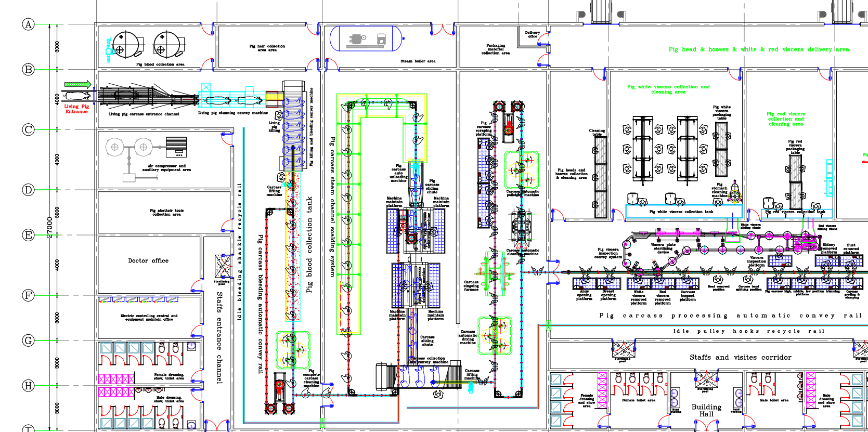Click the 'Pig hair collection area' text
The image size is (868, 432).
click(x=267, y=48)
